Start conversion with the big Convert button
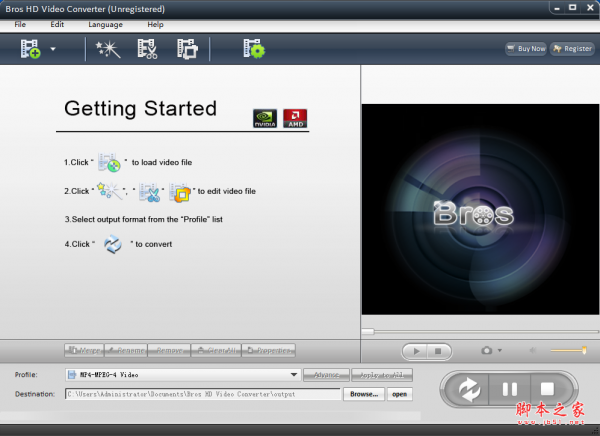 [x=469, y=389]
